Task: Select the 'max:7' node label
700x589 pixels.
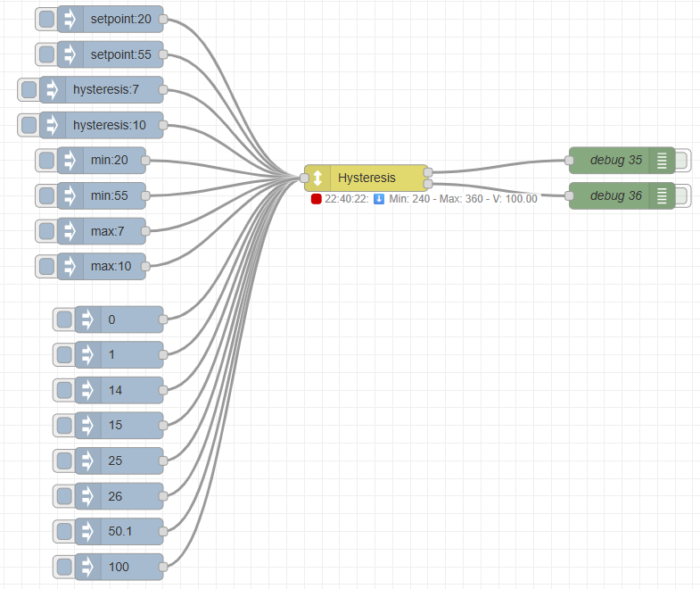Action: click(x=108, y=231)
